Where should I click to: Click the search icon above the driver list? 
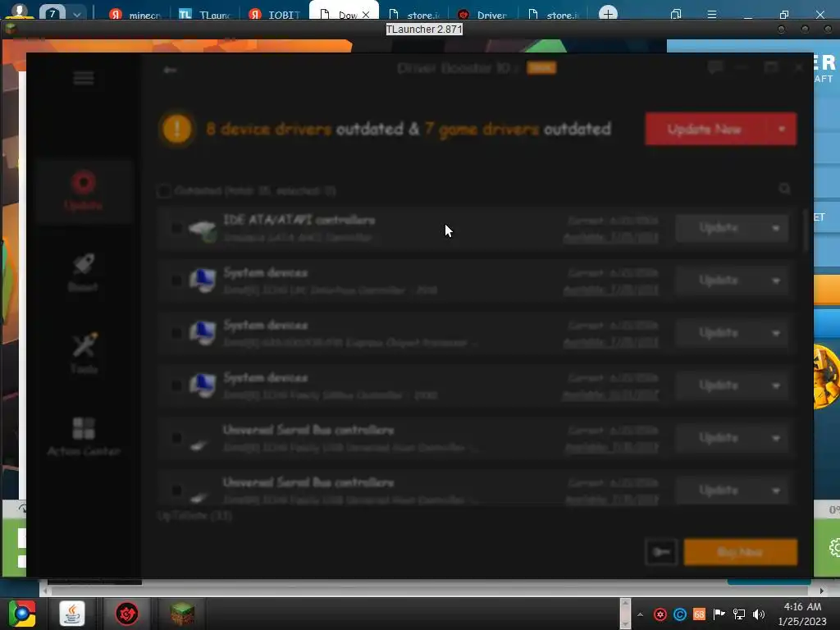pyautogui.click(x=785, y=189)
